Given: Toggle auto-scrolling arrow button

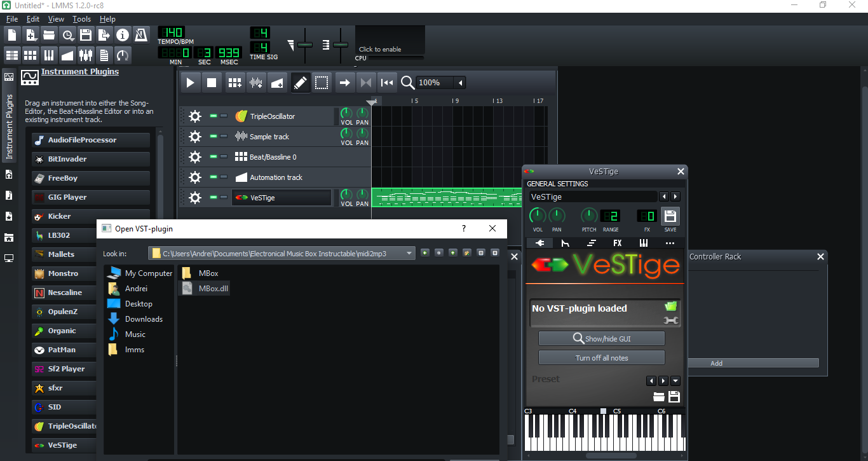Looking at the screenshot, I should pyautogui.click(x=344, y=83).
